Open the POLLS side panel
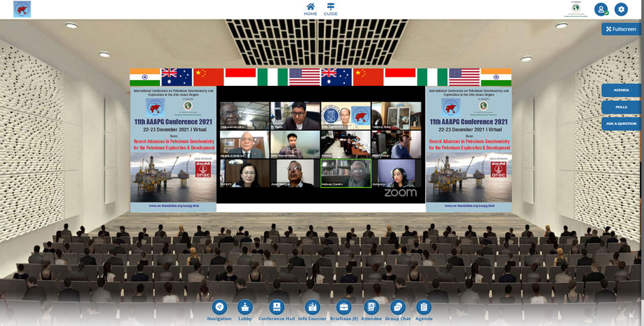Screen dimensions: 644x326 click(621, 107)
